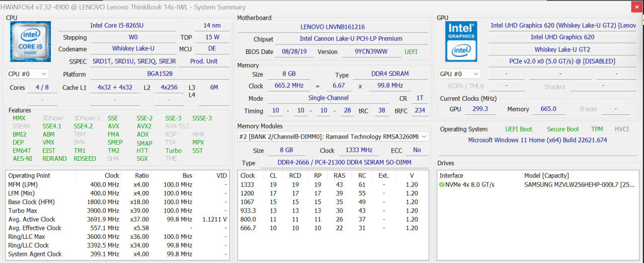Click the memory clock 665.2 MHz
Viewport: 644px width, 263px height.
pos(289,86)
